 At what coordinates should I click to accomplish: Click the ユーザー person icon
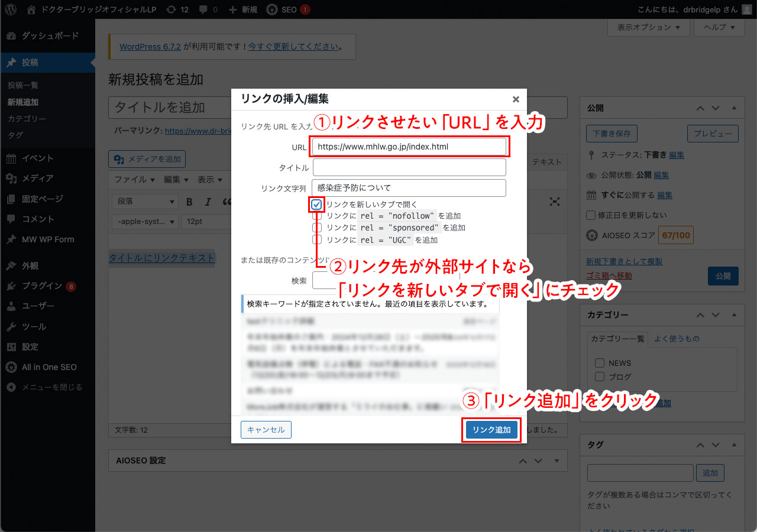pyautogui.click(x=11, y=306)
